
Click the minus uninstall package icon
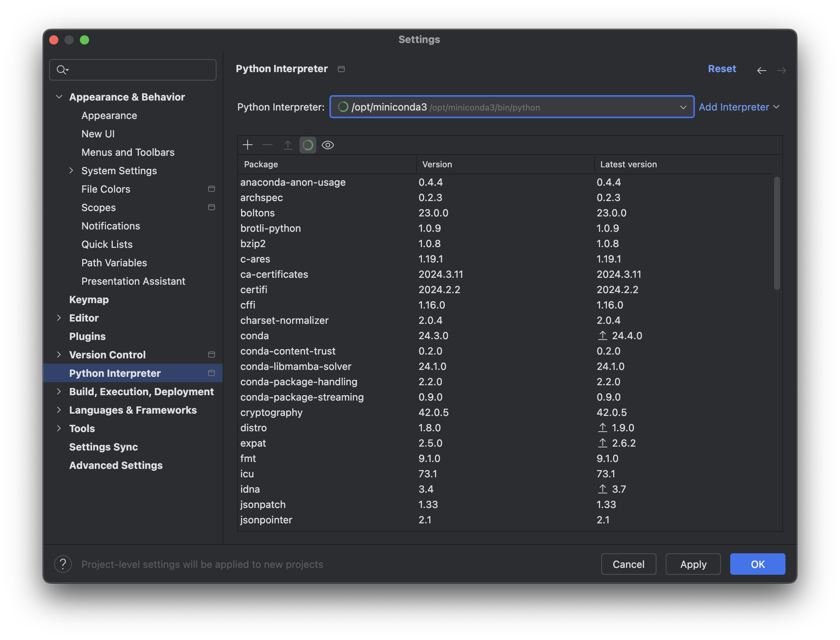tap(268, 145)
